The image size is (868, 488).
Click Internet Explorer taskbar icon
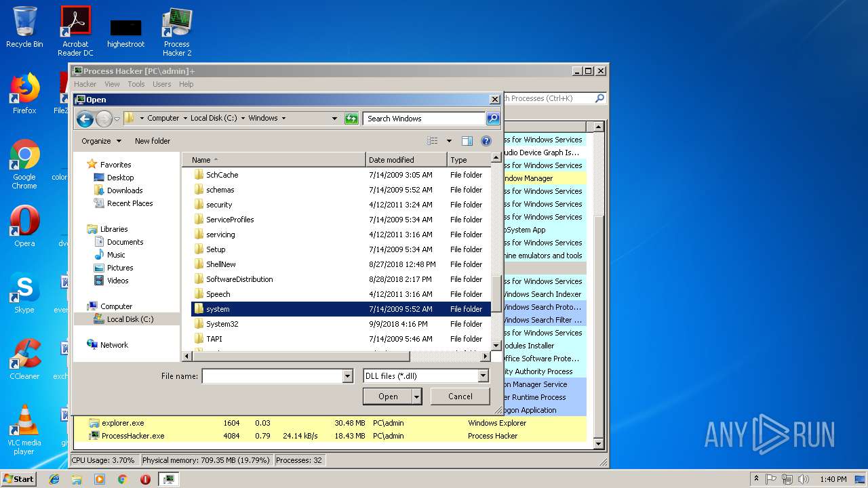54,479
